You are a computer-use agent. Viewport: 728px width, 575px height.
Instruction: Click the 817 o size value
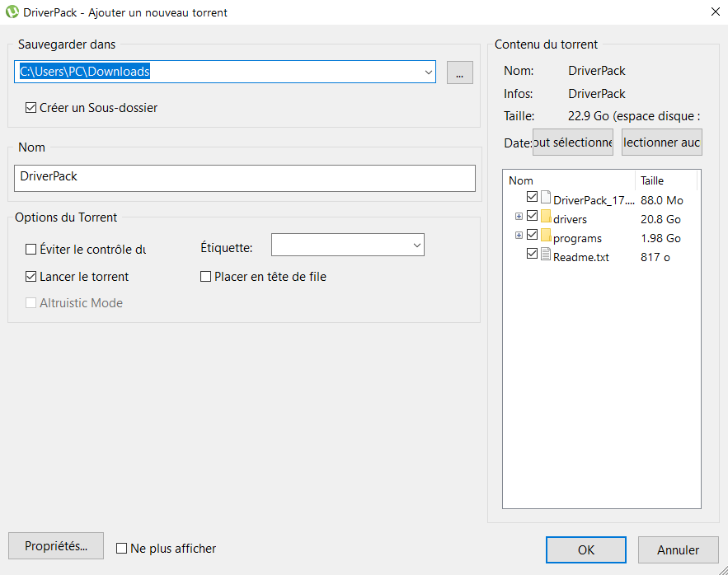coord(655,258)
